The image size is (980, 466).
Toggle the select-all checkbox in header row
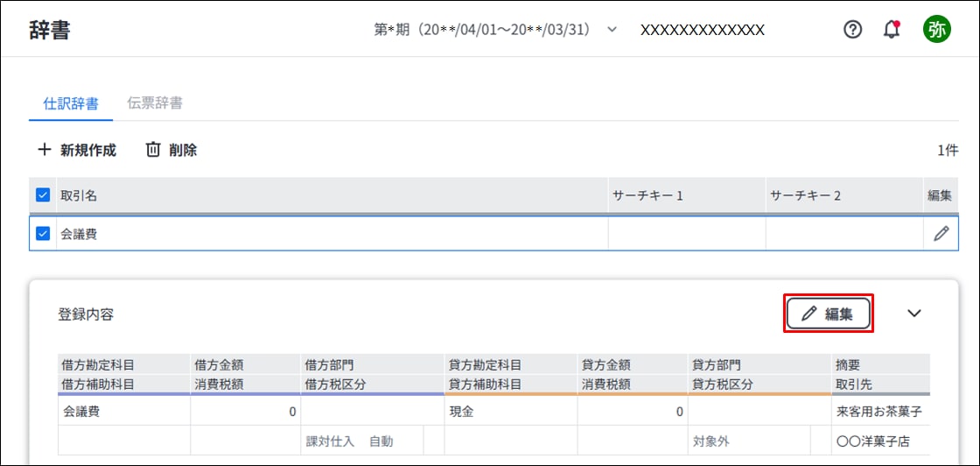pos(43,196)
